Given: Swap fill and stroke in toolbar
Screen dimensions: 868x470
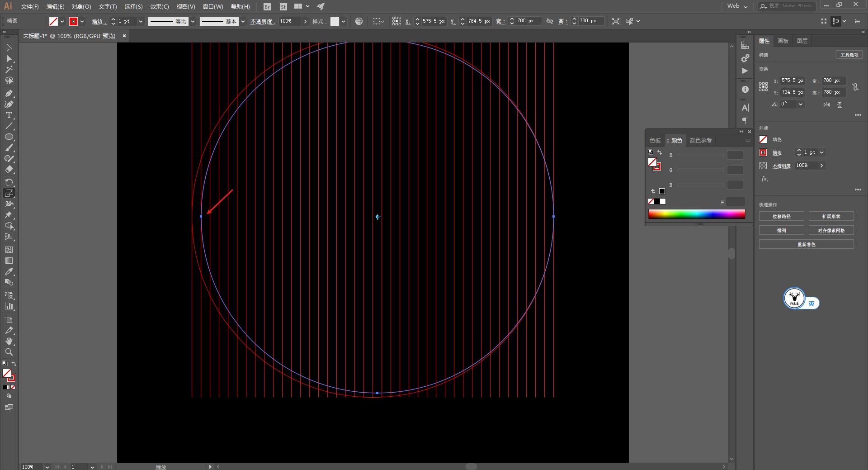Looking at the screenshot, I should coord(14,364).
